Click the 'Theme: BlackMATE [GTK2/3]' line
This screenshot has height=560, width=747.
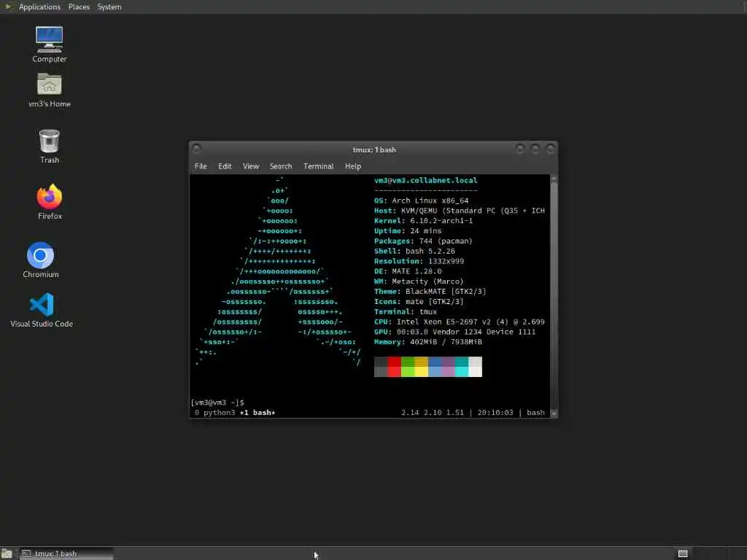pos(430,292)
